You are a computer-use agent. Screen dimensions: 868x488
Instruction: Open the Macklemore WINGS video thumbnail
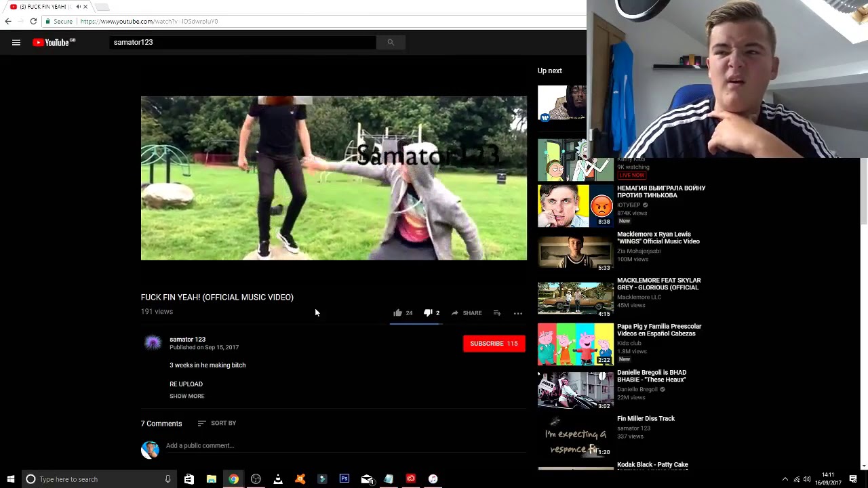(x=576, y=252)
